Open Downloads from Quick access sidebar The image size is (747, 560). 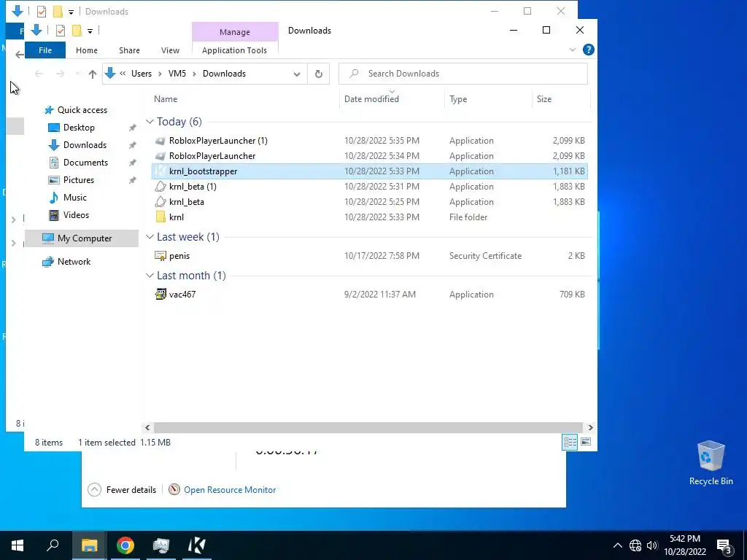coord(85,145)
